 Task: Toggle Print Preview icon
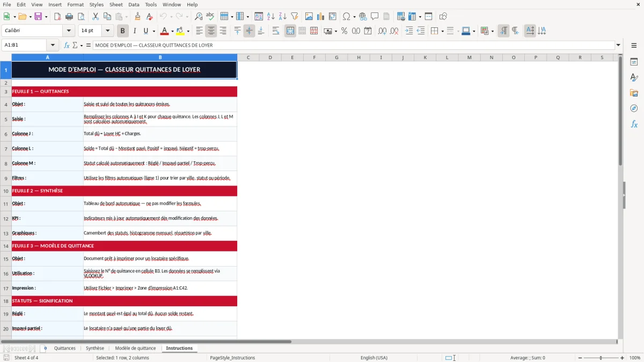click(x=80, y=17)
